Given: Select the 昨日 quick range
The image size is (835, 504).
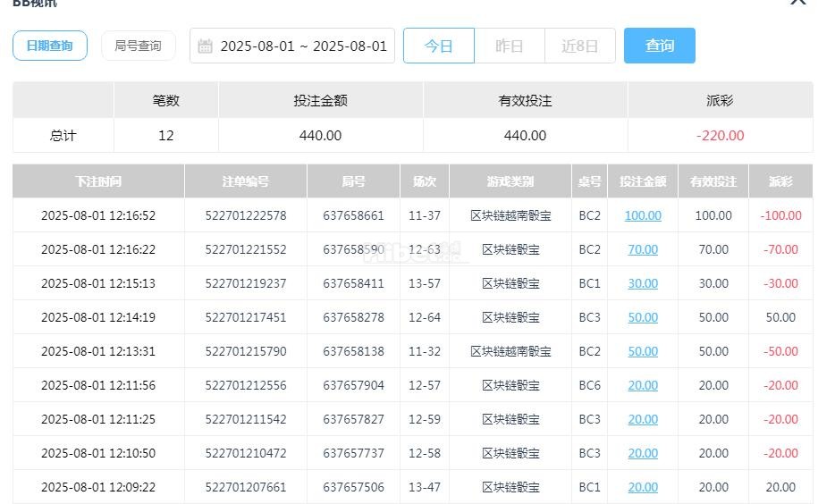Looking at the screenshot, I should (509, 46).
